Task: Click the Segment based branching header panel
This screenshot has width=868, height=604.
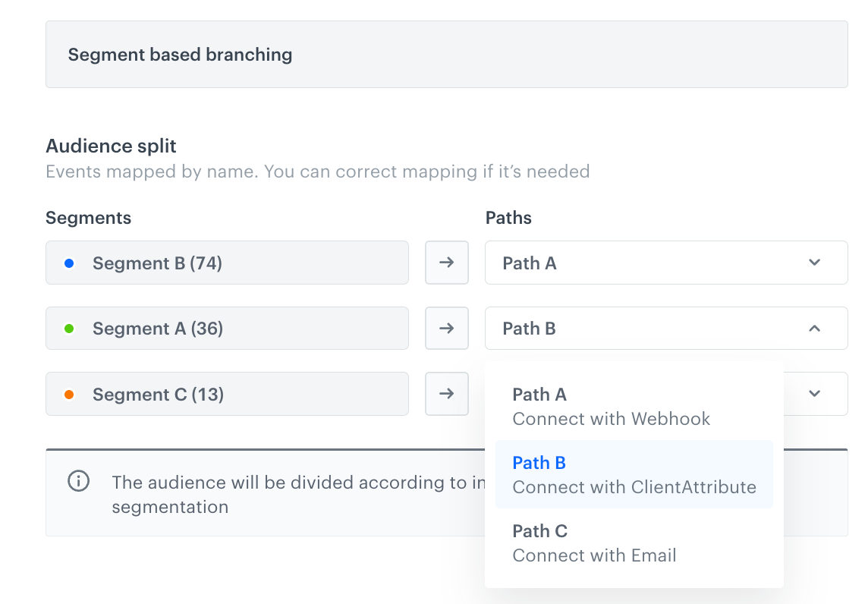Action: click(446, 54)
